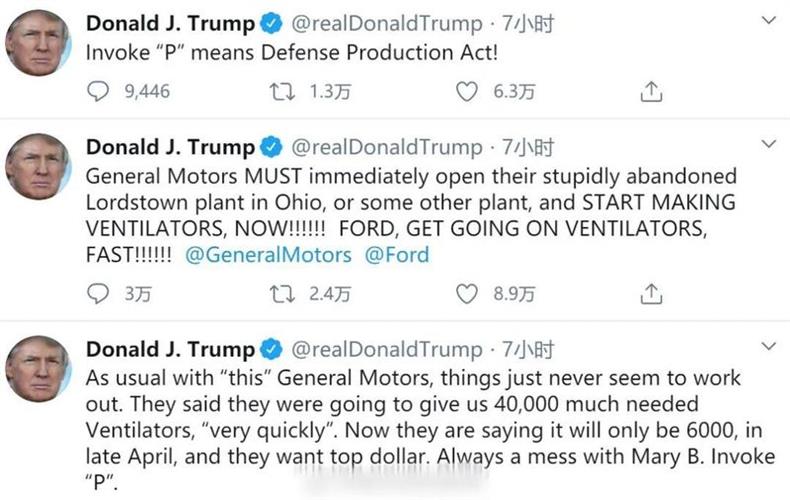The height and width of the screenshot is (500, 790).
Task: Expand options chevron on the Mary B. tweet
Action: [x=768, y=347]
